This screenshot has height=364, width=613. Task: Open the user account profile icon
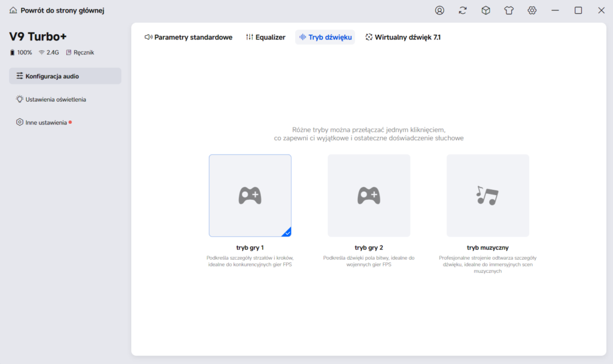[x=439, y=11]
